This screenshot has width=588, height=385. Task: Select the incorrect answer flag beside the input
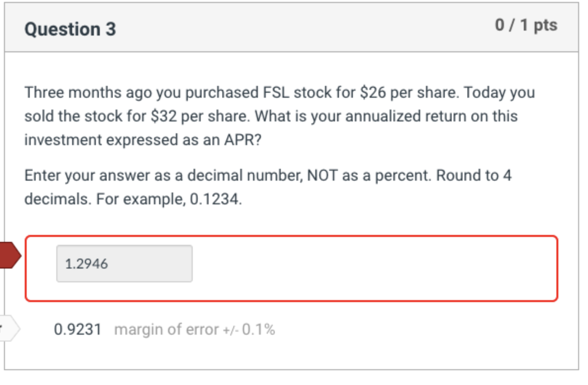(9, 255)
